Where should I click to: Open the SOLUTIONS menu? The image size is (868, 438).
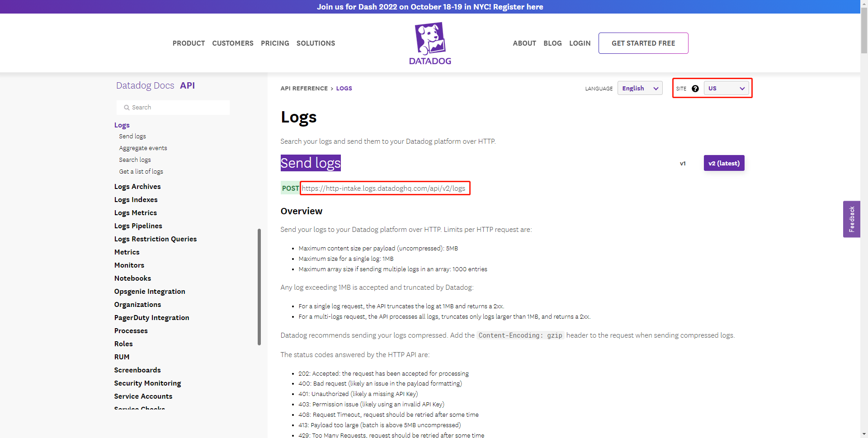(316, 43)
